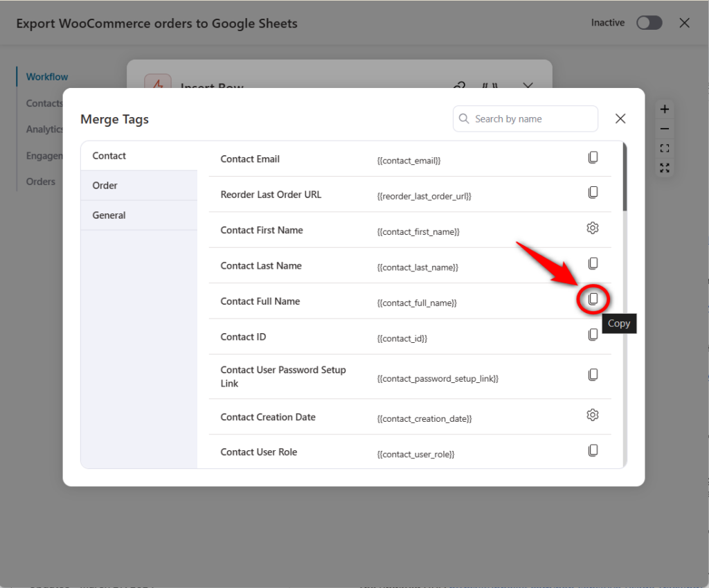Image resolution: width=709 pixels, height=588 pixels.
Task: Open the Analytics sidebar section
Action: 44,130
